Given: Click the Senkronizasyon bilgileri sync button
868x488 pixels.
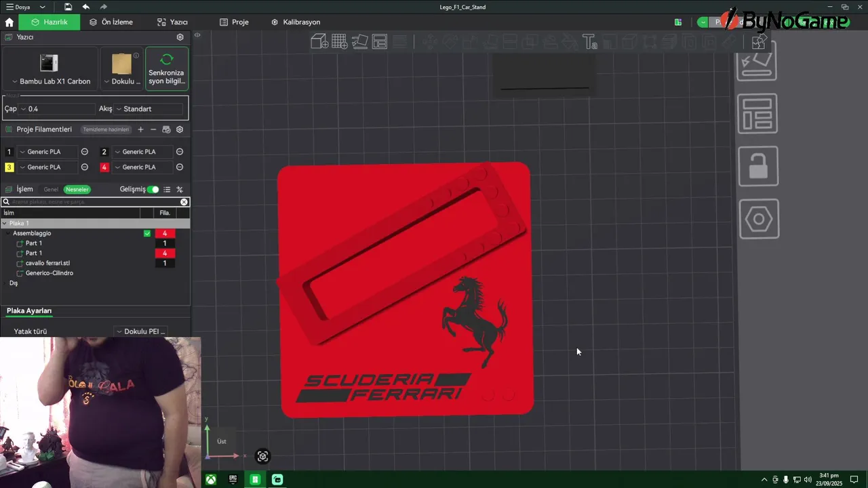Looking at the screenshot, I should pos(167,68).
